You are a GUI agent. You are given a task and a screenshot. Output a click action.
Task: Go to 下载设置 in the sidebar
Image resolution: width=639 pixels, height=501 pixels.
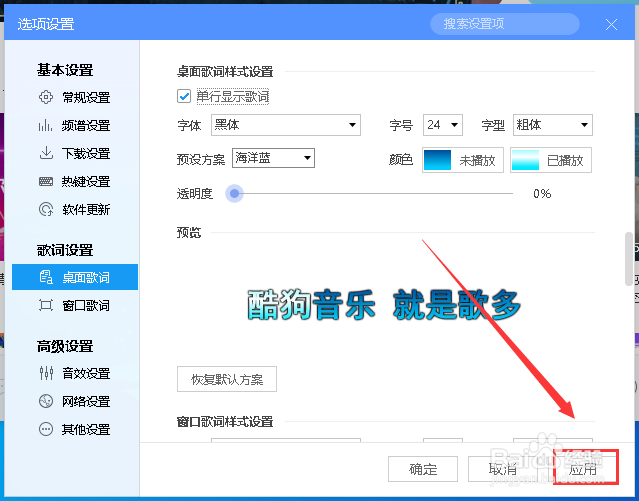click(86, 153)
